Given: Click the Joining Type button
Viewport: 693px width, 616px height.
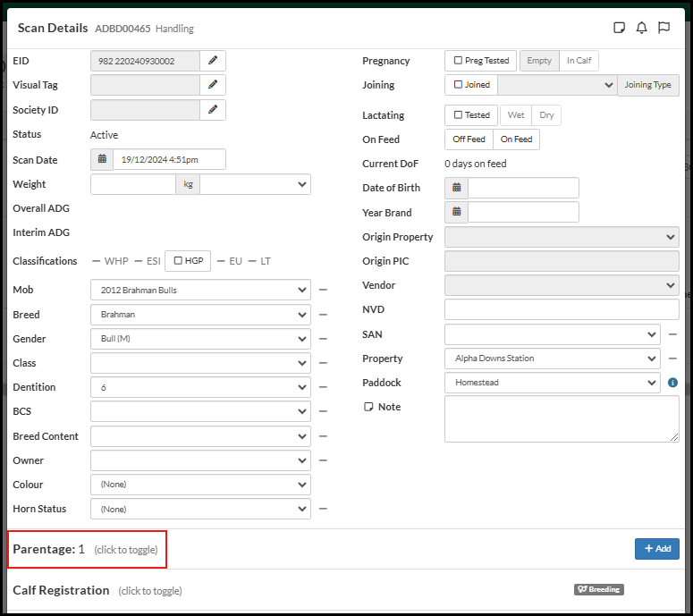Looking at the screenshot, I should pyautogui.click(x=648, y=84).
